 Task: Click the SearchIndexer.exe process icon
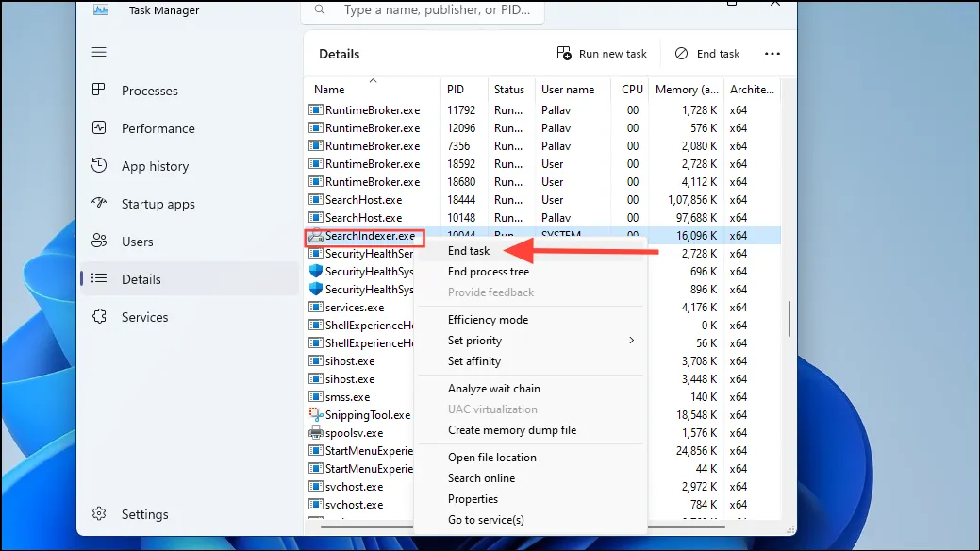[316, 236]
